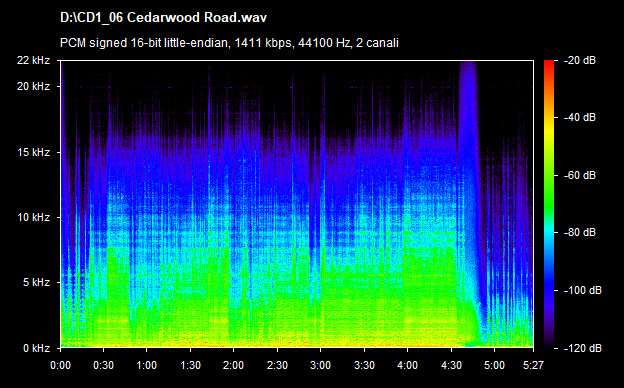Click the '4:30' time axis label

[x=451, y=365]
